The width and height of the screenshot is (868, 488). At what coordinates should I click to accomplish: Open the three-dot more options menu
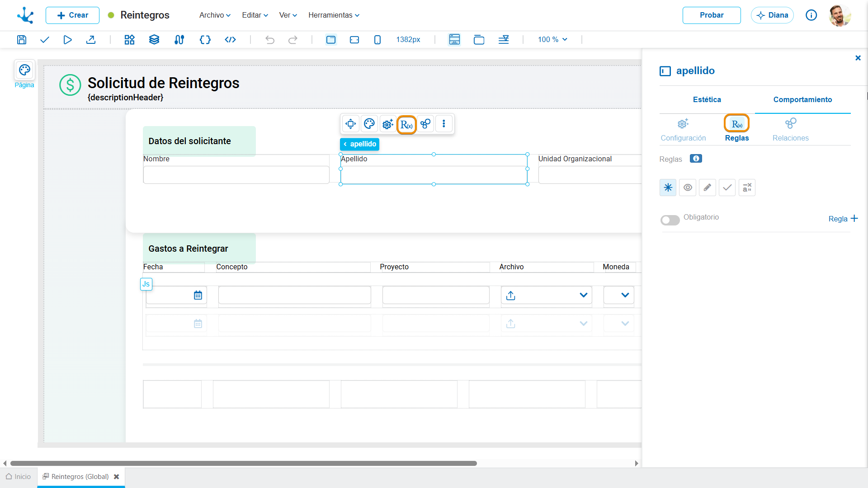click(444, 124)
